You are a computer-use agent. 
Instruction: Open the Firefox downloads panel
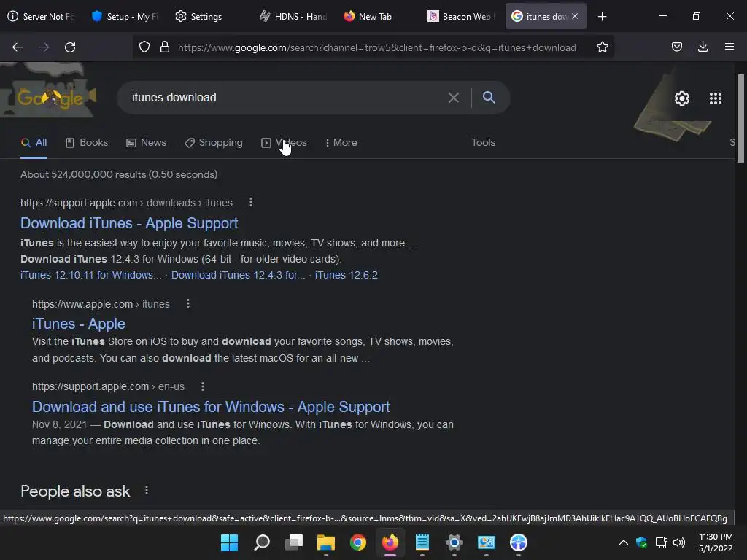(x=703, y=47)
